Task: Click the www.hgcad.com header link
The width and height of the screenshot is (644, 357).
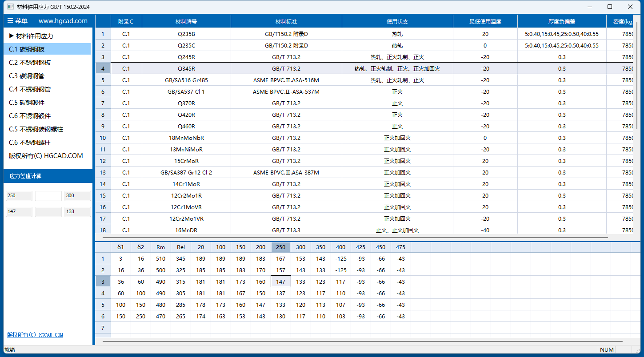Action: click(63, 21)
